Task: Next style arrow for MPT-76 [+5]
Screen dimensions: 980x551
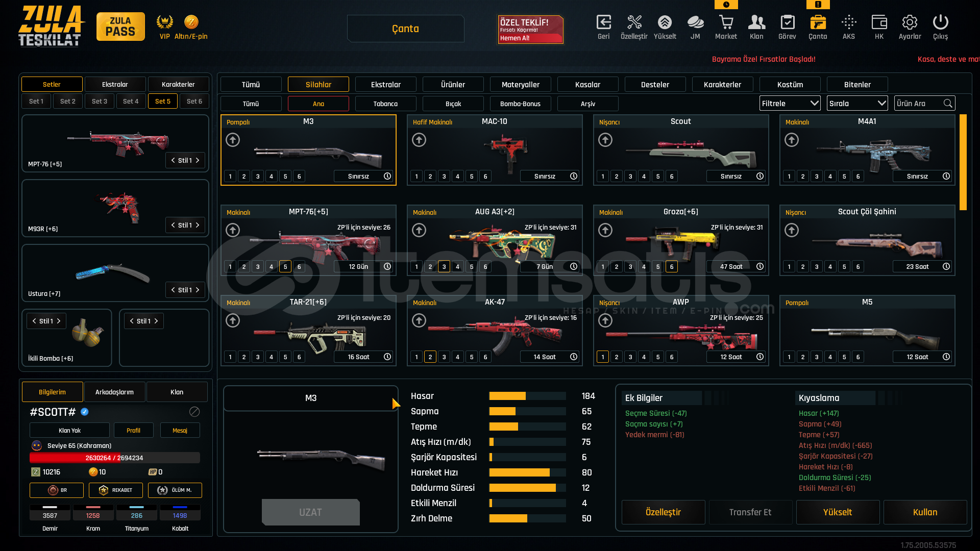Action: [198, 160]
